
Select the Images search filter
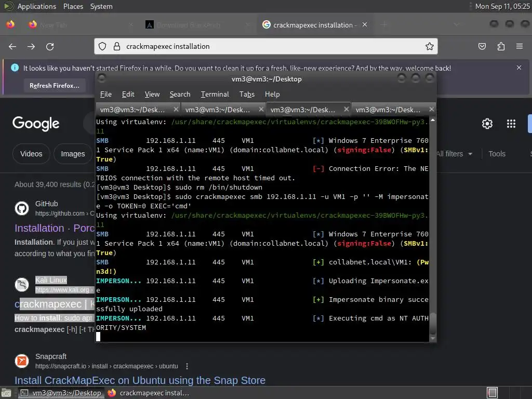tap(73, 154)
